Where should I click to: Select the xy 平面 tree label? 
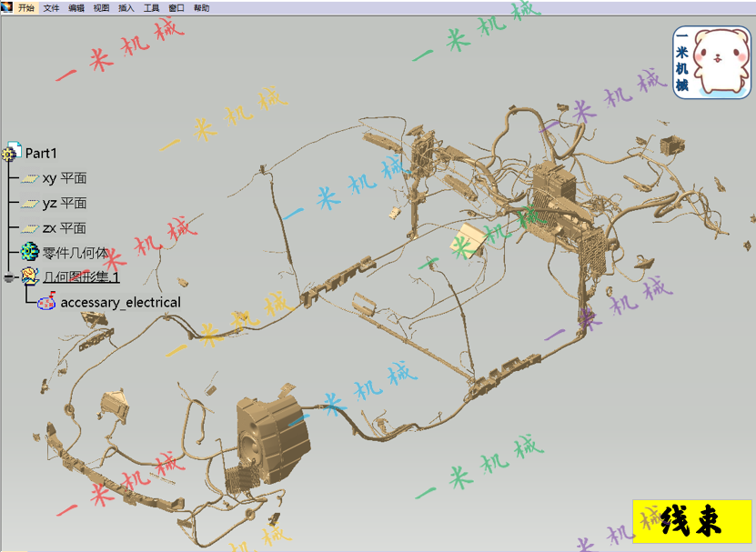(x=65, y=178)
